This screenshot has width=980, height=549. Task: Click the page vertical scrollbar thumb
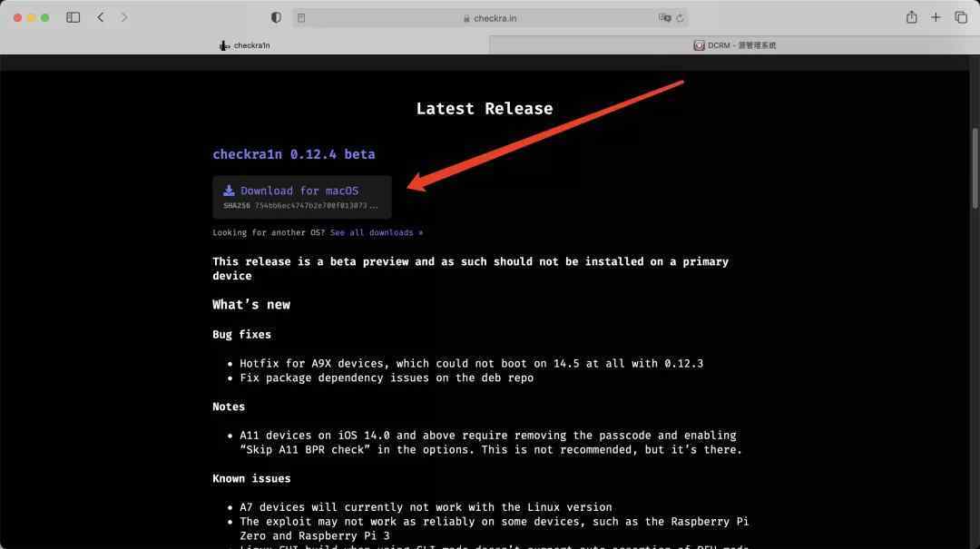tap(975, 168)
